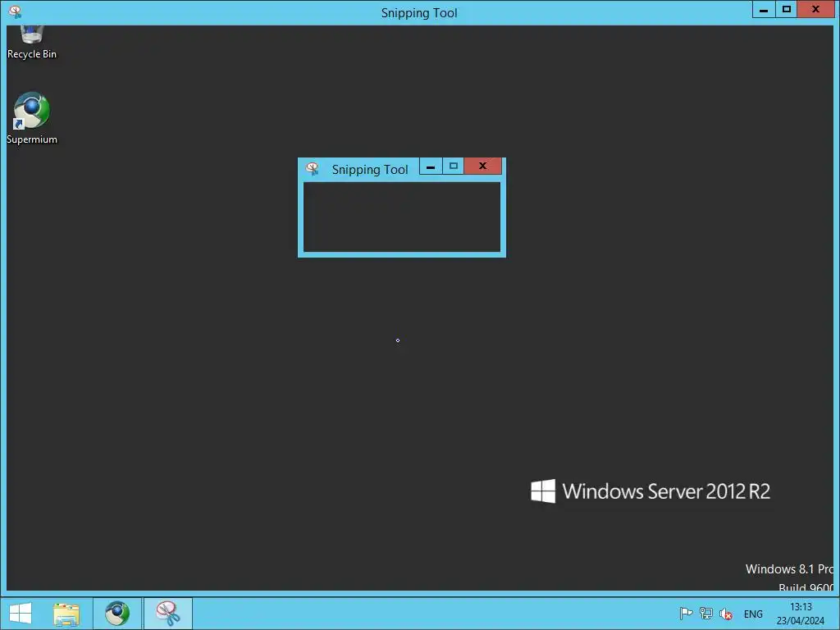Open the Action Center flag icon
The height and width of the screenshot is (630, 840).
pyautogui.click(x=686, y=614)
